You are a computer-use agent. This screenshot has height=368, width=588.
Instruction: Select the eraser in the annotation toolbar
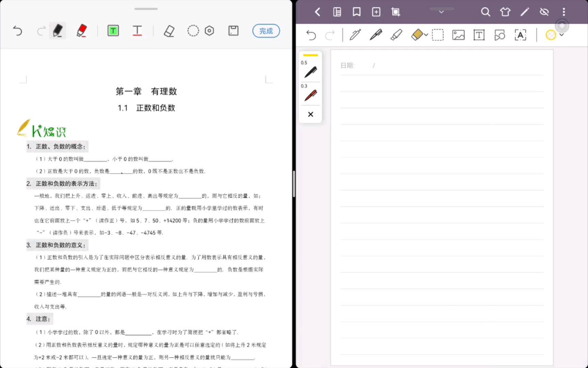tap(169, 31)
